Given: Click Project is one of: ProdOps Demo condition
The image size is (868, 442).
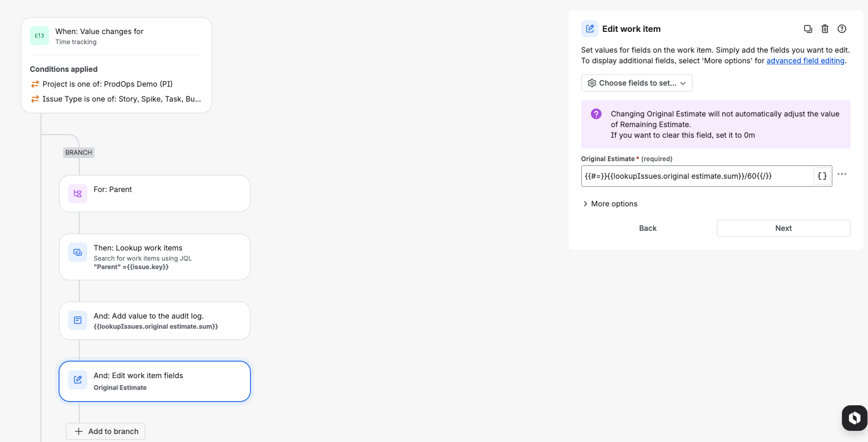Looking at the screenshot, I should pos(107,84).
